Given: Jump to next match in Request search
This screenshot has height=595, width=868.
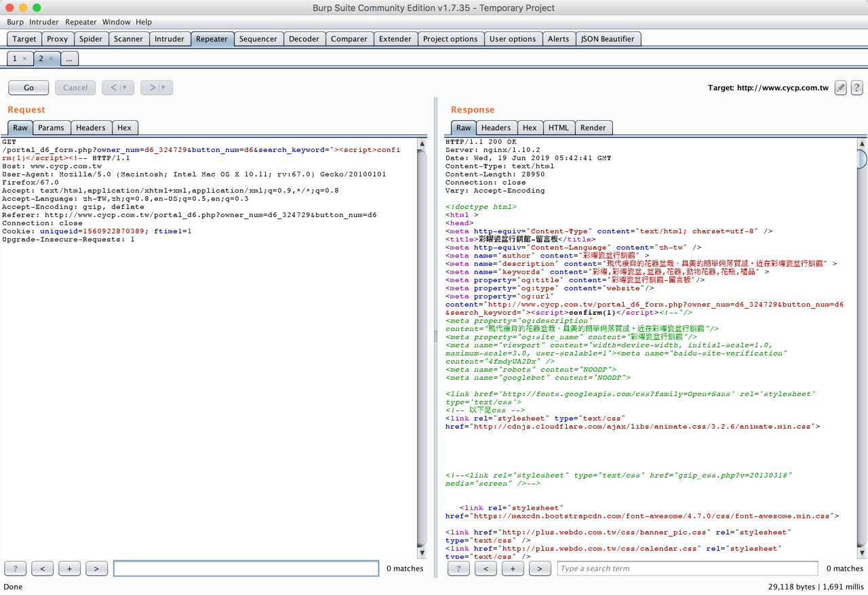Looking at the screenshot, I should [x=97, y=569].
